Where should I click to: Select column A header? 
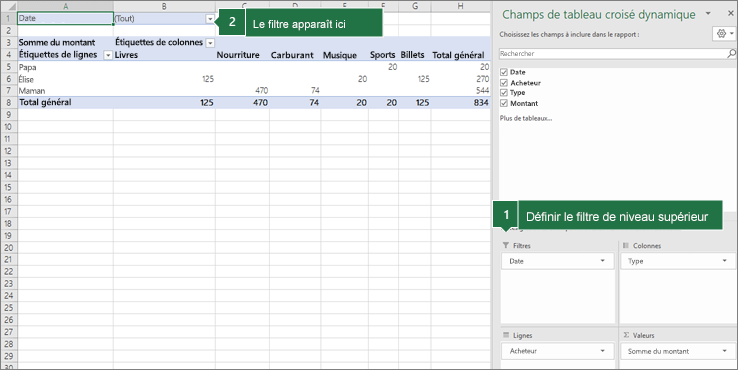(x=65, y=6)
